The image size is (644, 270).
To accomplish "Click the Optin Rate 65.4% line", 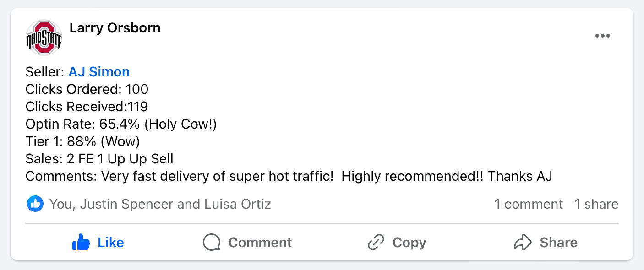I will (121, 124).
